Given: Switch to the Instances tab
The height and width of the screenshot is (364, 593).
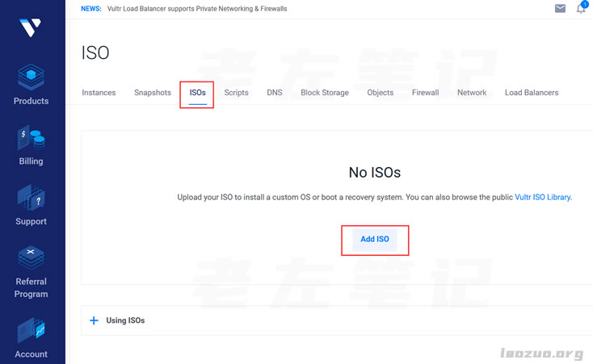Looking at the screenshot, I should click(99, 93).
